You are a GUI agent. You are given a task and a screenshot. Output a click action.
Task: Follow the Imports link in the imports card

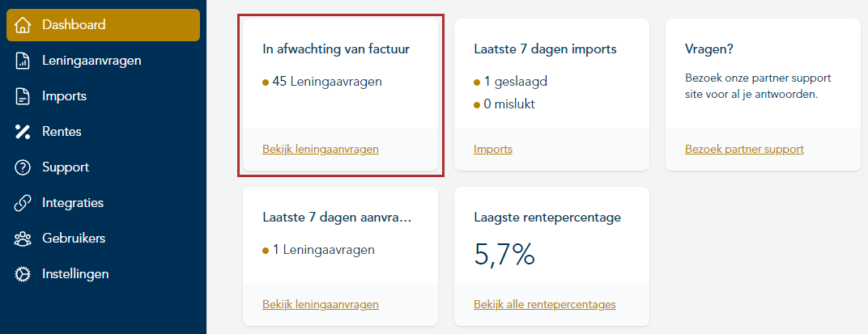492,149
